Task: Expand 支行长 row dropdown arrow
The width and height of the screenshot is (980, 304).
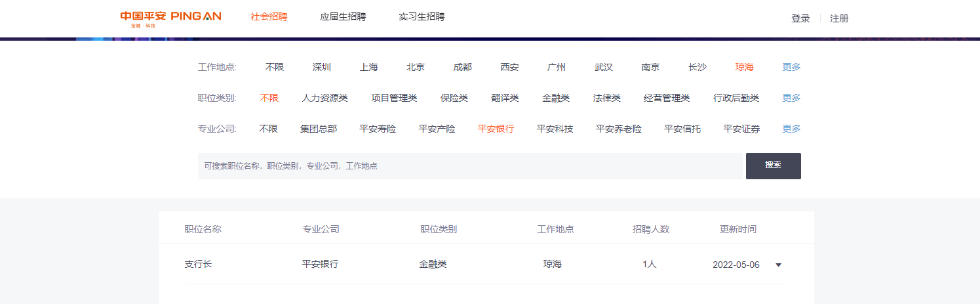Action: (778, 265)
